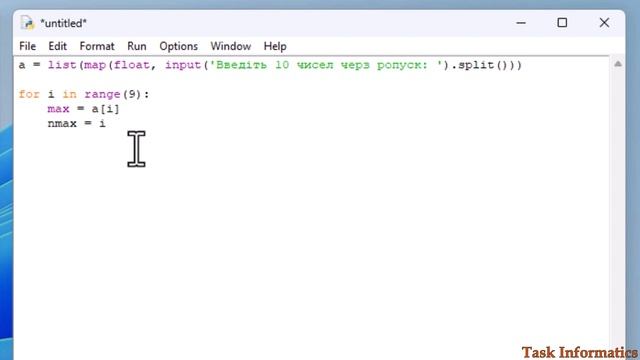Image resolution: width=640 pixels, height=360 pixels.
Task: Click the scrollbar up arrow
Action: 618,64
